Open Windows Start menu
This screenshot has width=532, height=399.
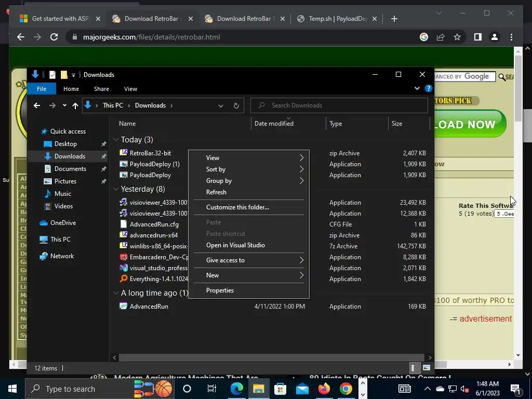(x=12, y=389)
